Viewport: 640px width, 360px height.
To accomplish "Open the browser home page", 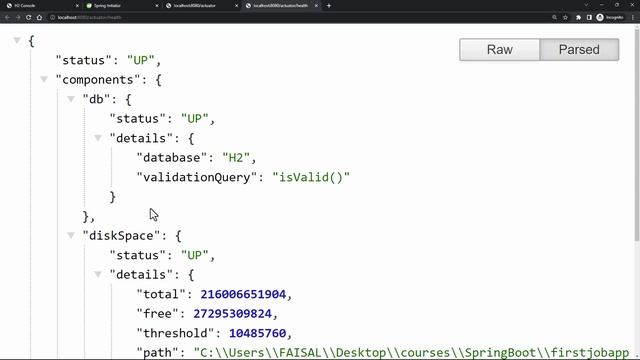I will pyautogui.click(x=39, y=18).
